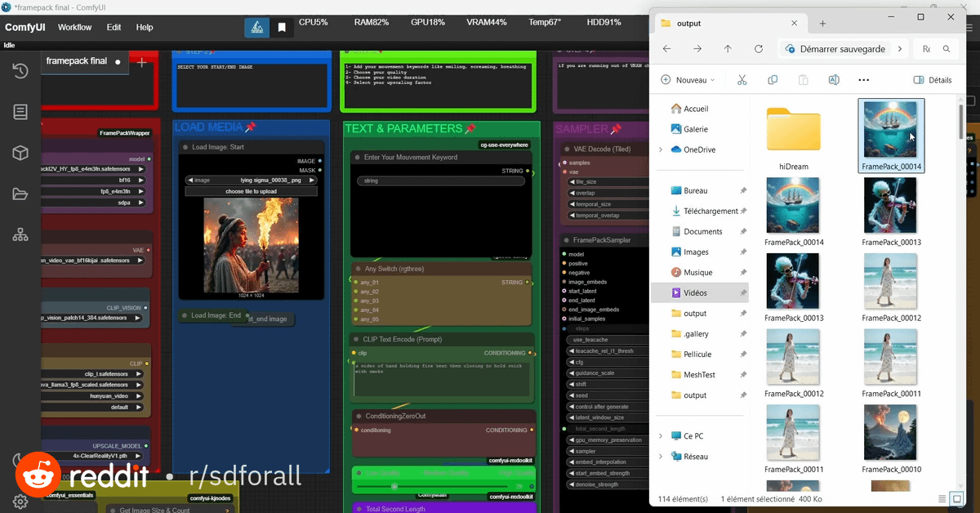This screenshot has height=513, width=980.
Task: Expand the address bar path chevron
Action: (x=900, y=49)
